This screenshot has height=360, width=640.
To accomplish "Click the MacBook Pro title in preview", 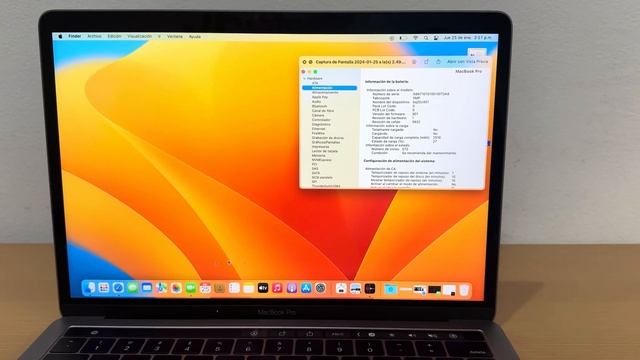I will click(468, 71).
